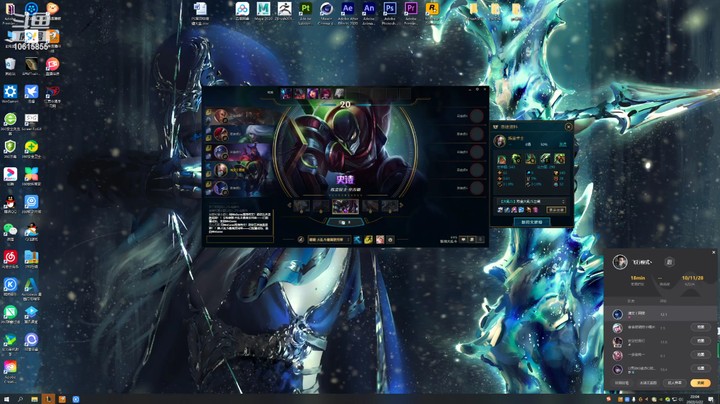This screenshot has width=720, height=404.
Task: Close the side info panel with X
Action: pos(568,127)
